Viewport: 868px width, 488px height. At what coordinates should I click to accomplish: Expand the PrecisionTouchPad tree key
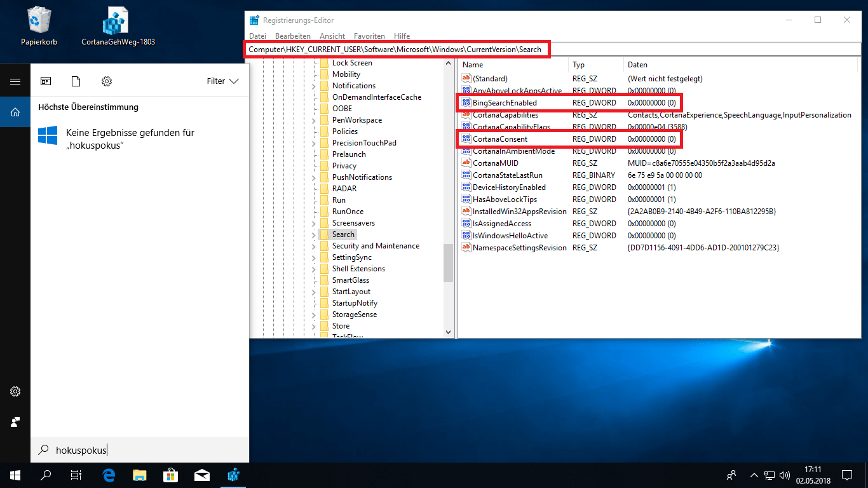coord(314,143)
